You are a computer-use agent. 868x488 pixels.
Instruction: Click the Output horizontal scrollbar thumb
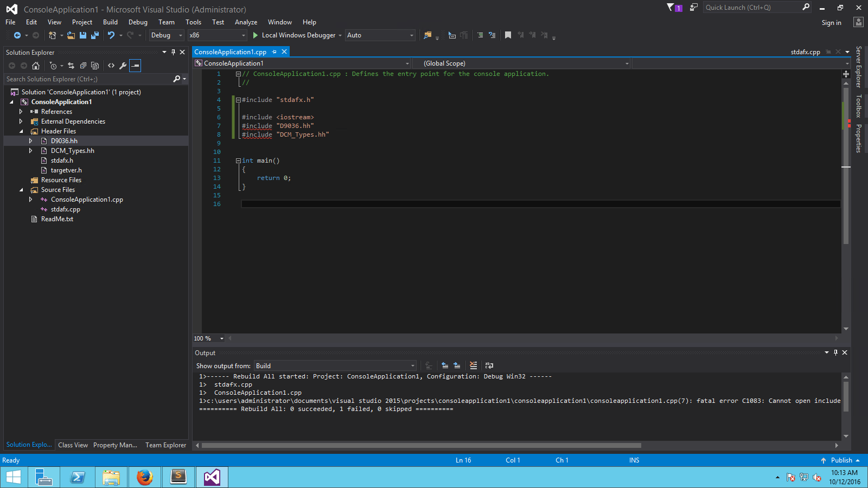click(421, 446)
